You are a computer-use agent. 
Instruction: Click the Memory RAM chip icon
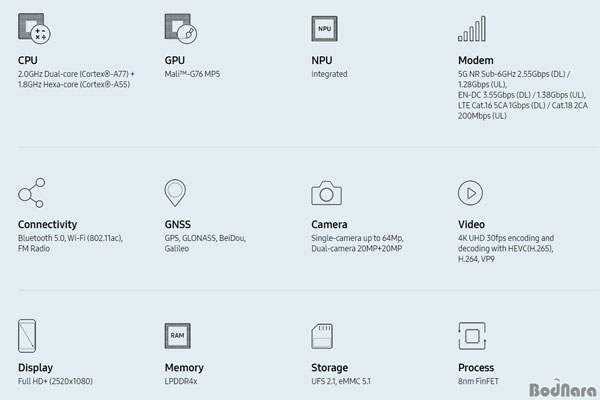coord(178,336)
